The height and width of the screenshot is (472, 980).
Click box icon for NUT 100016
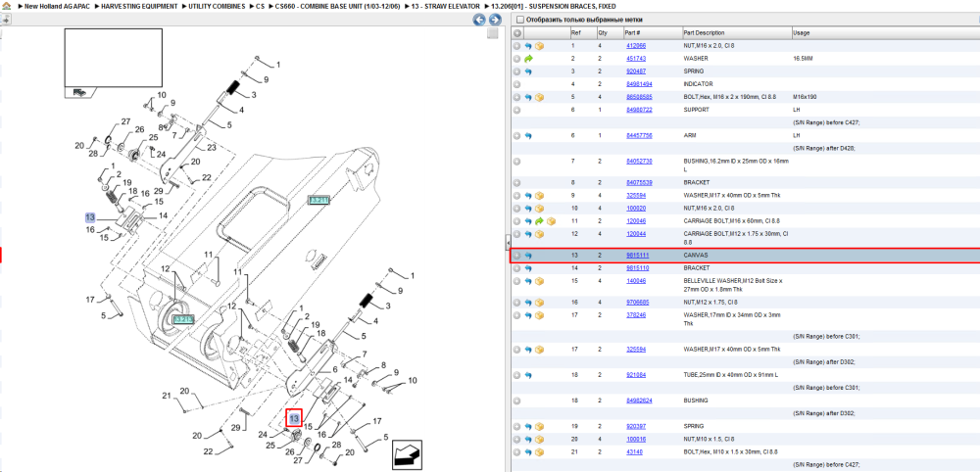tap(539, 439)
